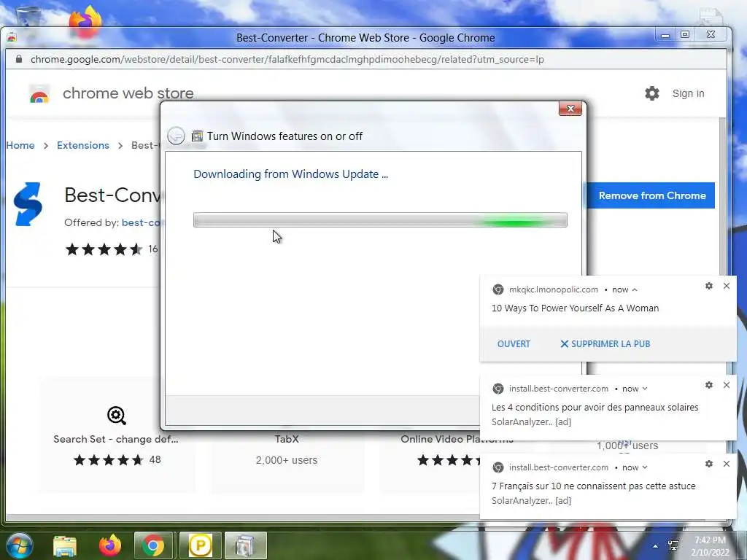Click the Search Set extension magnifier icon

(x=116, y=415)
